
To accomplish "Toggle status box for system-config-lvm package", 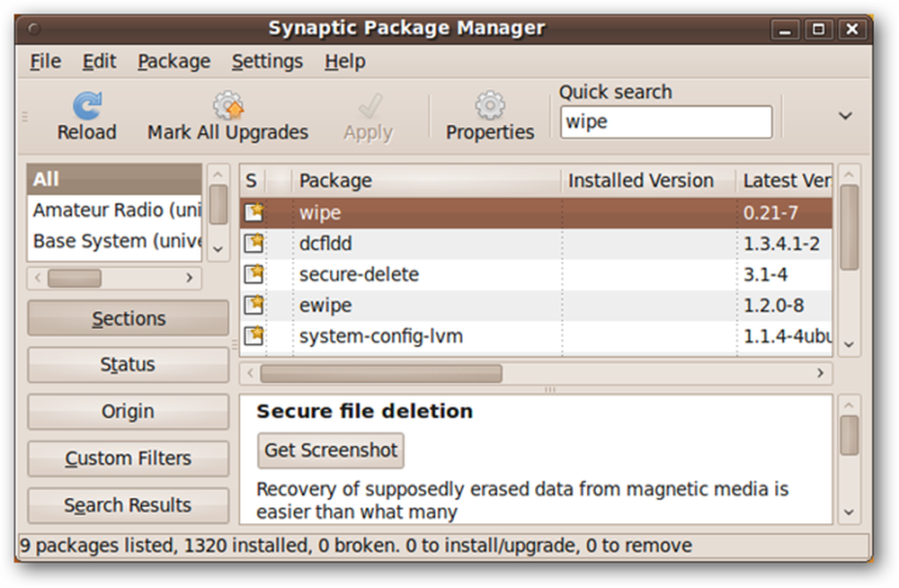I will 254,335.
